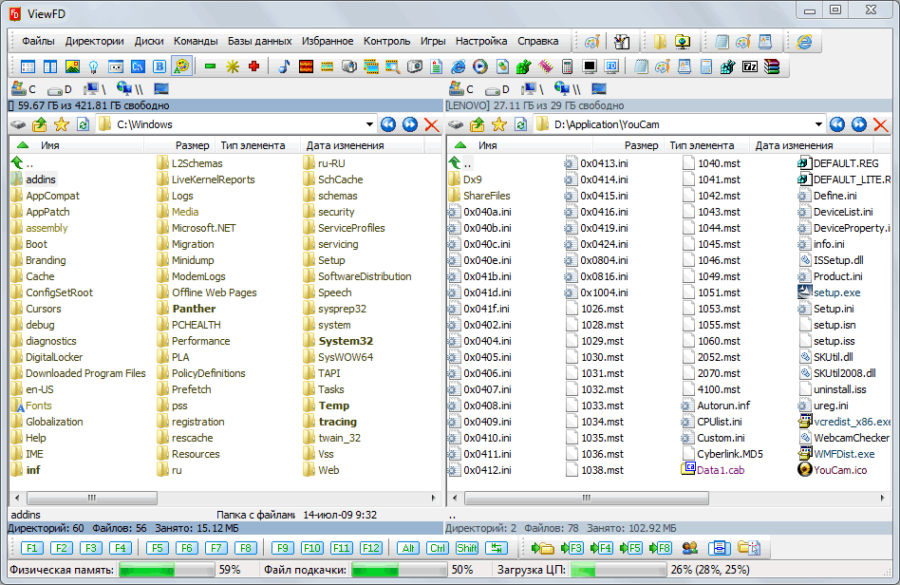The image size is (900, 585).
Task: Select the System32 folder in left panel
Action: point(345,341)
